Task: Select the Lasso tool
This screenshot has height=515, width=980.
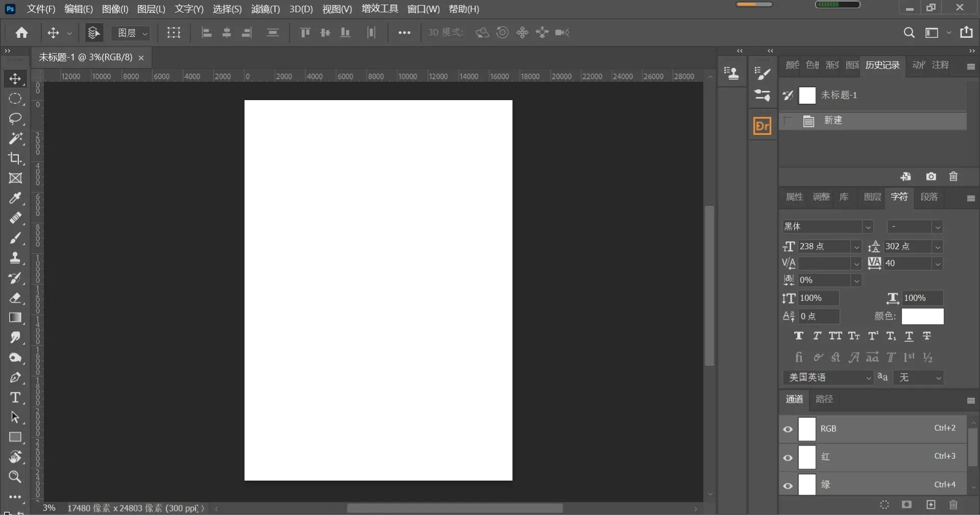Action: (x=15, y=119)
